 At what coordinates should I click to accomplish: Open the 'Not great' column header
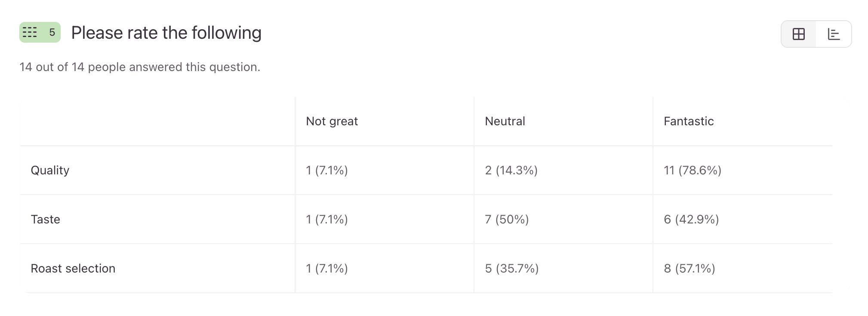coord(331,121)
